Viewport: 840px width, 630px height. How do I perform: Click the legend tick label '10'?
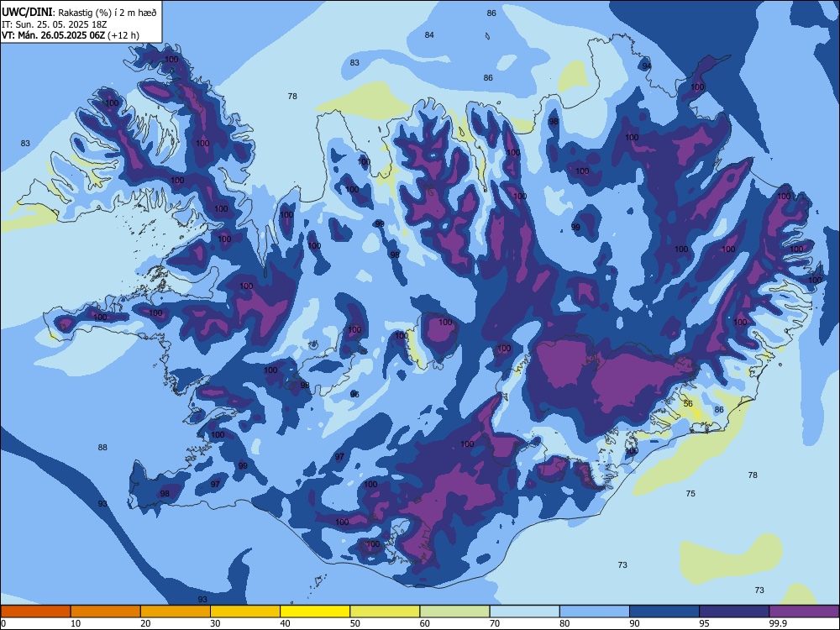pyautogui.click(x=76, y=623)
